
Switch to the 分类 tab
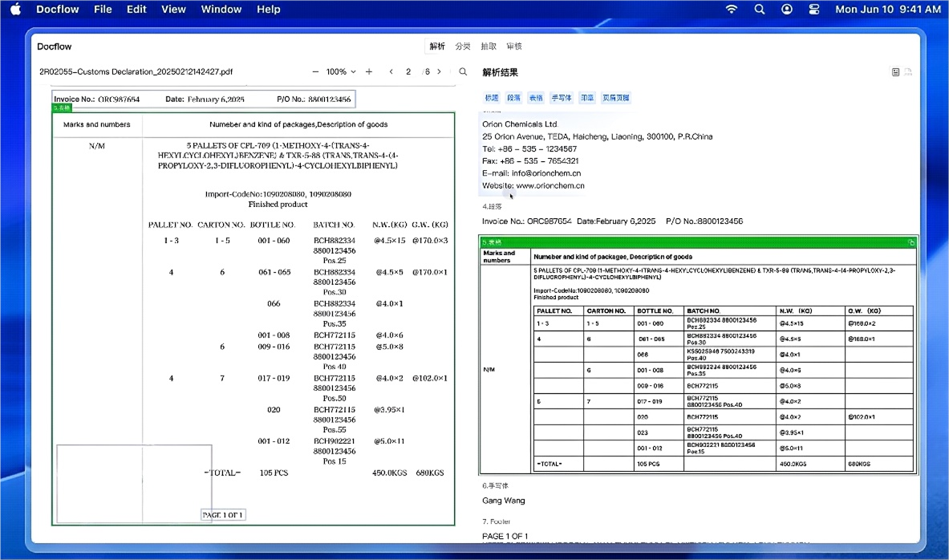point(463,47)
